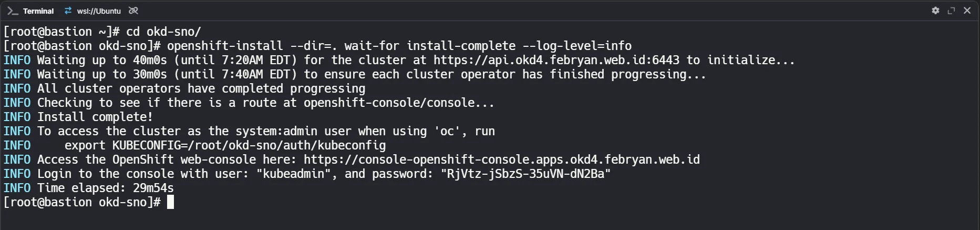Click the blue sync arrows icon

point(68,11)
